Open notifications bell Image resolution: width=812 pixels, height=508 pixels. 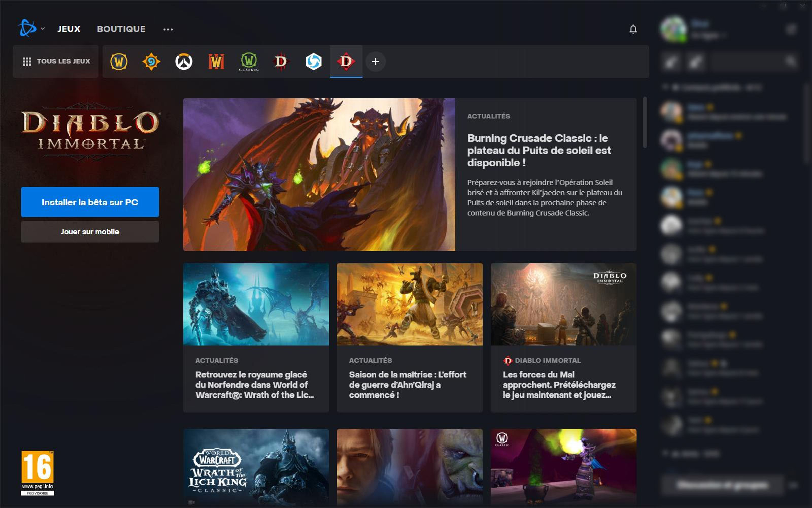pyautogui.click(x=633, y=29)
